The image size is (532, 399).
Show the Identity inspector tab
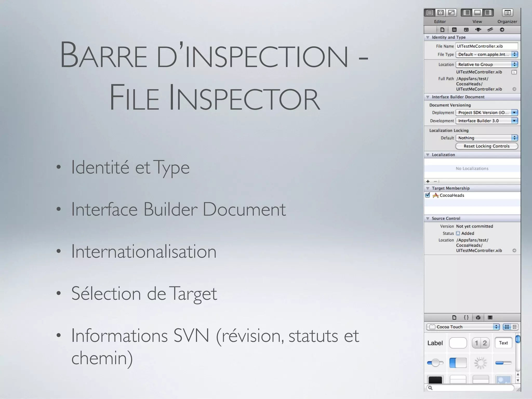(466, 30)
